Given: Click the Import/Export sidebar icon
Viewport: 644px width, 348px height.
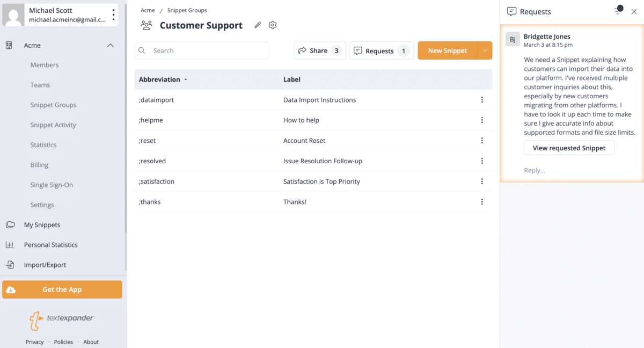Looking at the screenshot, I should click(10, 265).
